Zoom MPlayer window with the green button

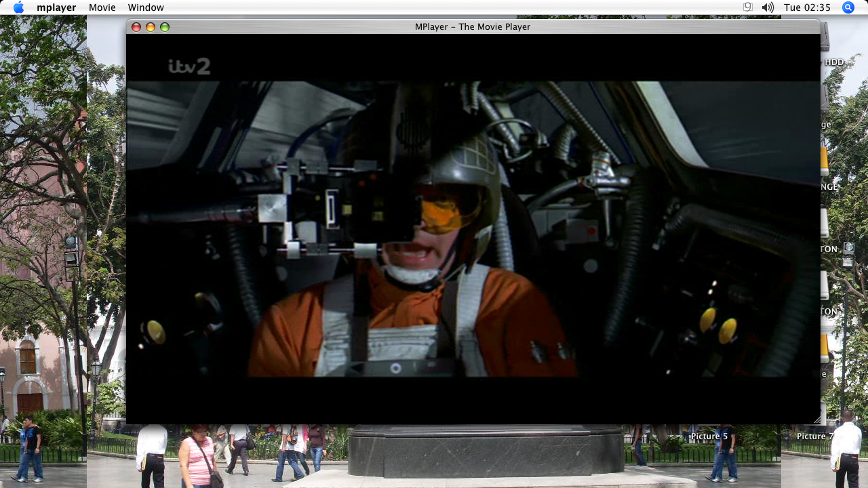coord(165,27)
